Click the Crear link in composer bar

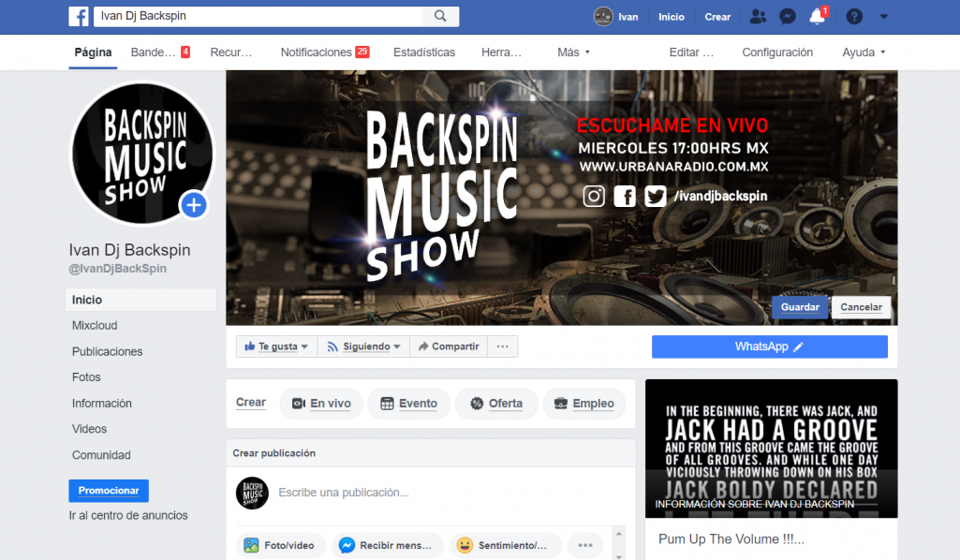tap(250, 402)
